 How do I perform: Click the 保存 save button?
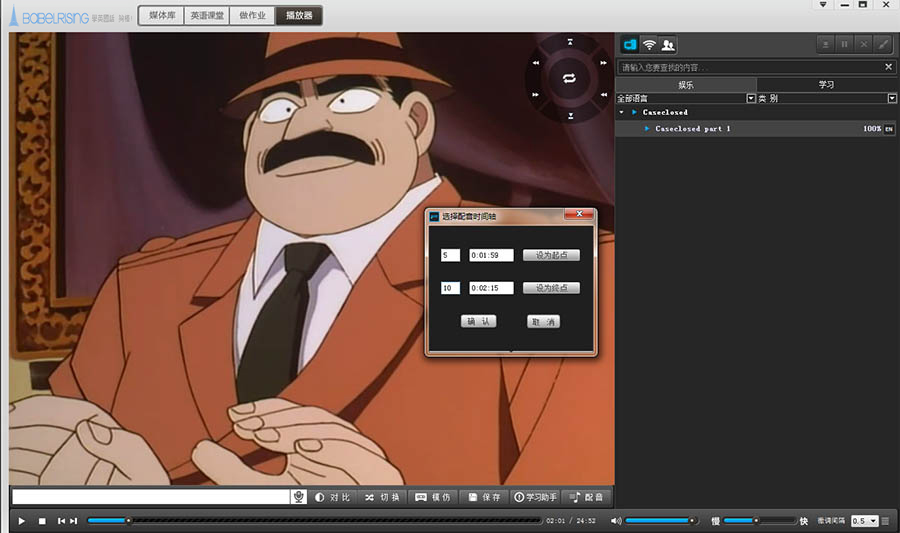point(484,497)
